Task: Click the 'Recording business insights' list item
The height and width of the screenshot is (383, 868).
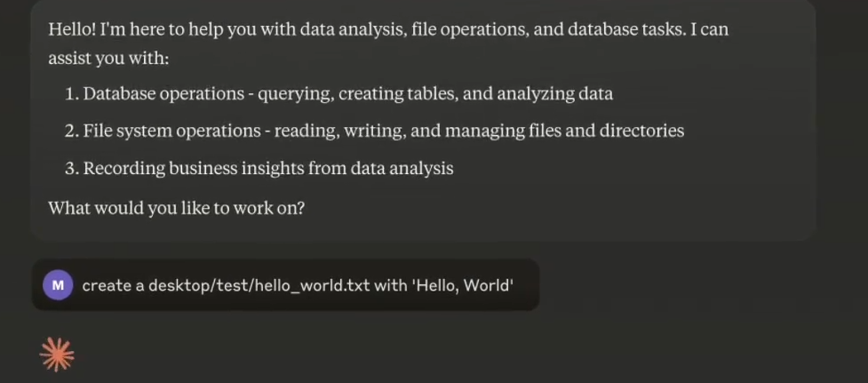Action: pos(259,168)
